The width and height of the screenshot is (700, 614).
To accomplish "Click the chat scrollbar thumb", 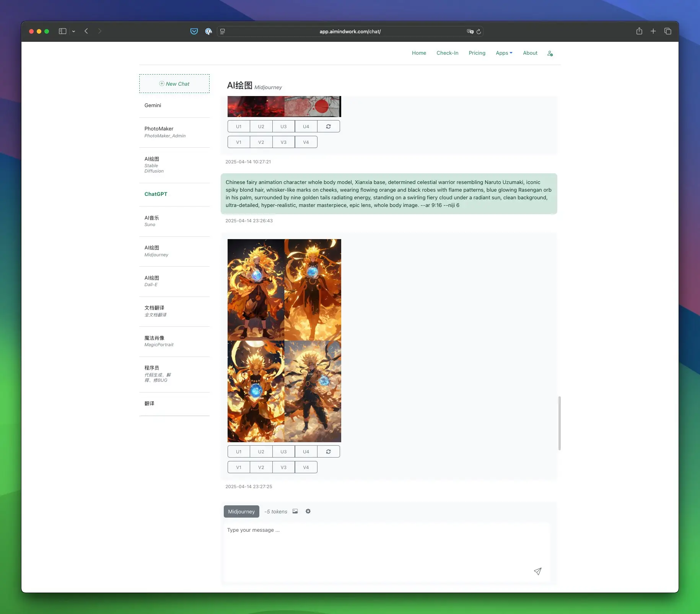I will coord(559,423).
